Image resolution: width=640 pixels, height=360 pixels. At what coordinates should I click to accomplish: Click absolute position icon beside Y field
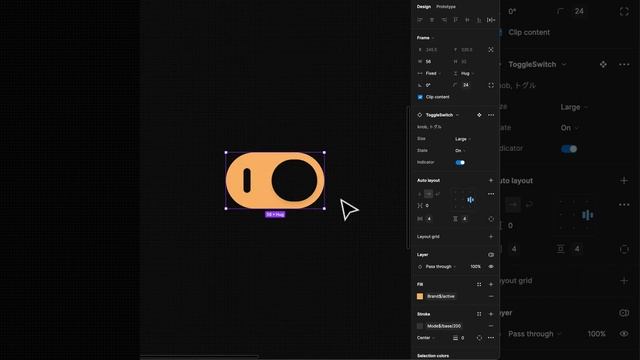(x=491, y=50)
